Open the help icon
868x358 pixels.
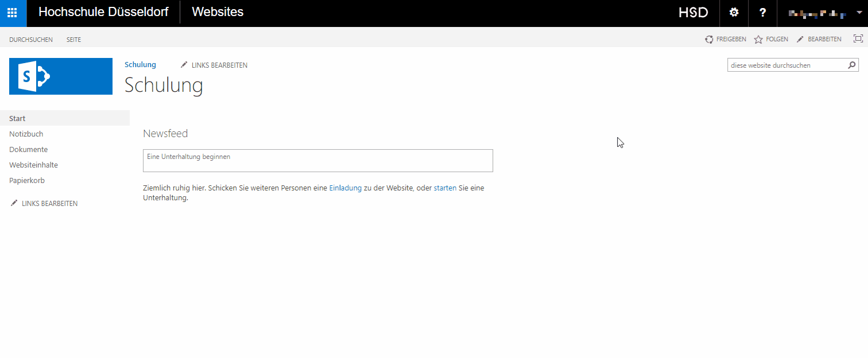(x=762, y=13)
